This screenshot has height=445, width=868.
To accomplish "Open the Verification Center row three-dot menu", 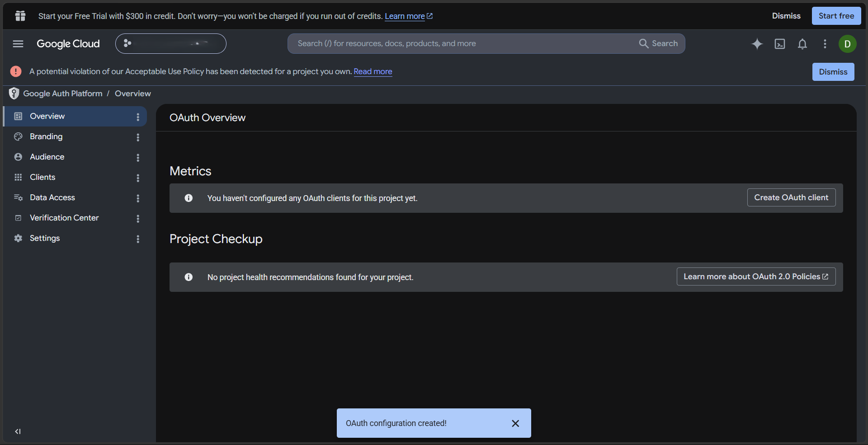I will tap(138, 219).
